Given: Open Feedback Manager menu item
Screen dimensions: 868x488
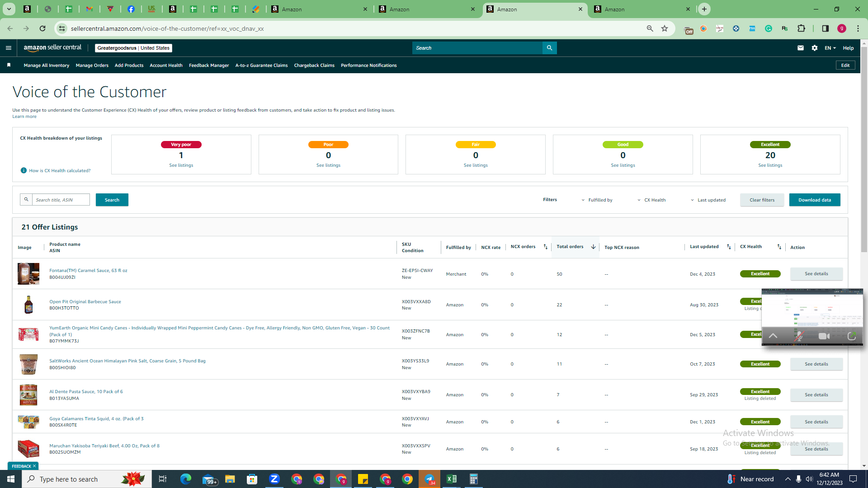Looking at the screenshot, I should click(x=209, y=65).
